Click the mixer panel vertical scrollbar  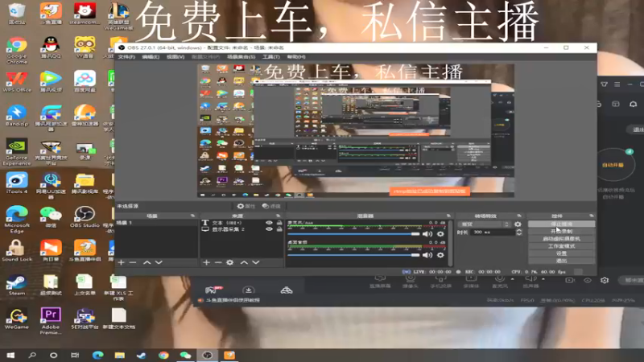point(451,243)
